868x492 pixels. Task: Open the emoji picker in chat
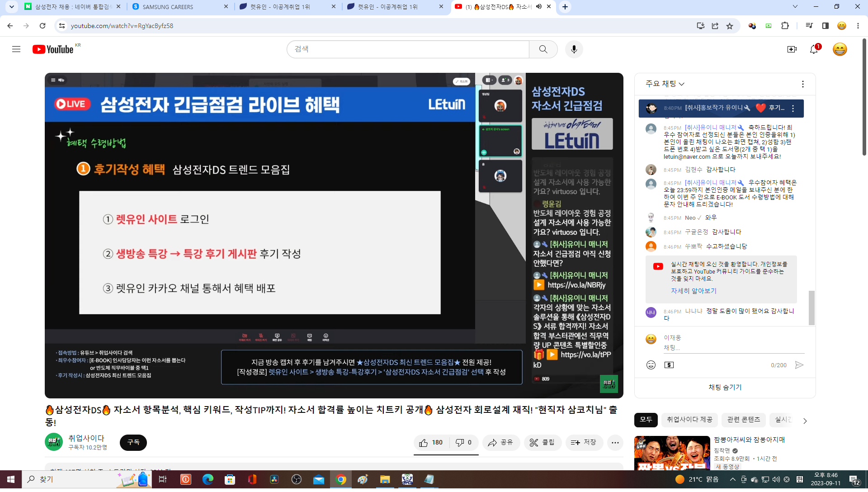[x=651, y=365]
